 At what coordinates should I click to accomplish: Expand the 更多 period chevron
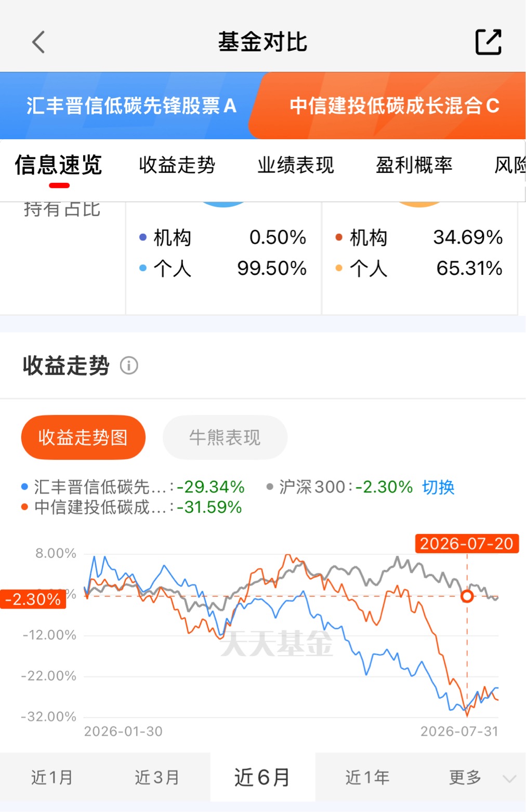(509, 778)
